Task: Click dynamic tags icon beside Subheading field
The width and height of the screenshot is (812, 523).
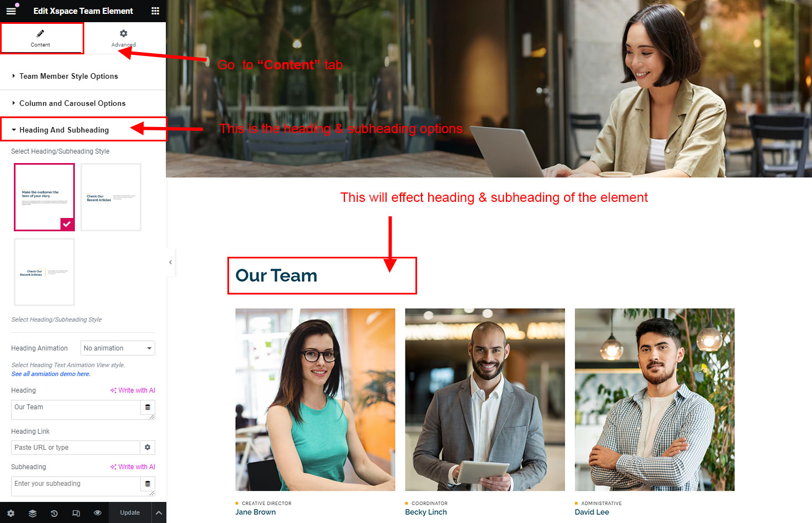Action: point(148,484)
